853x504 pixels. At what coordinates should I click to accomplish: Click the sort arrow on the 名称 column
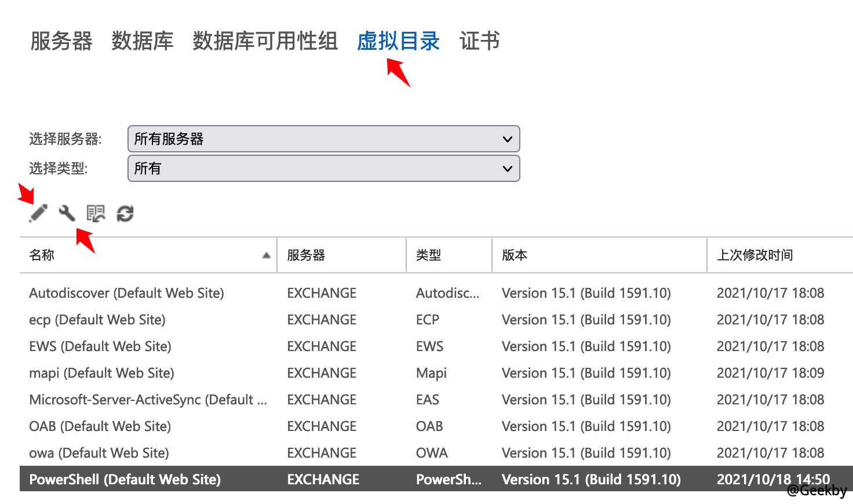coord(266,254)
